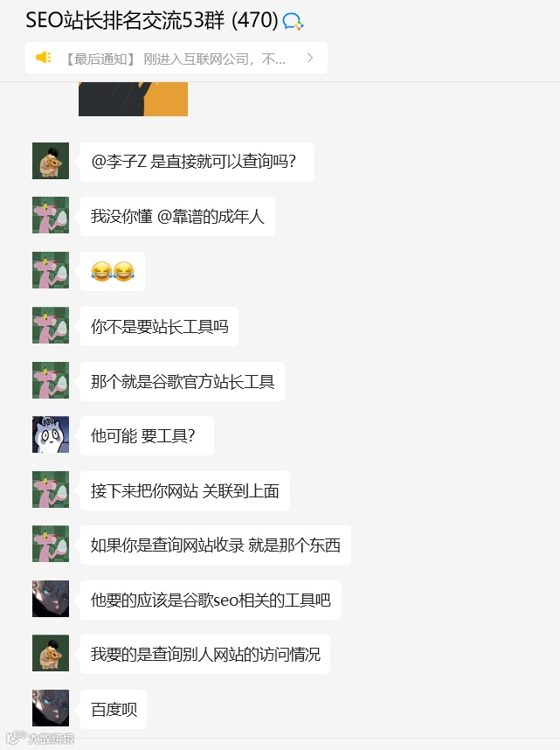
Task: Click the group chat bubble icon beside title
Action: coord(293,22)
